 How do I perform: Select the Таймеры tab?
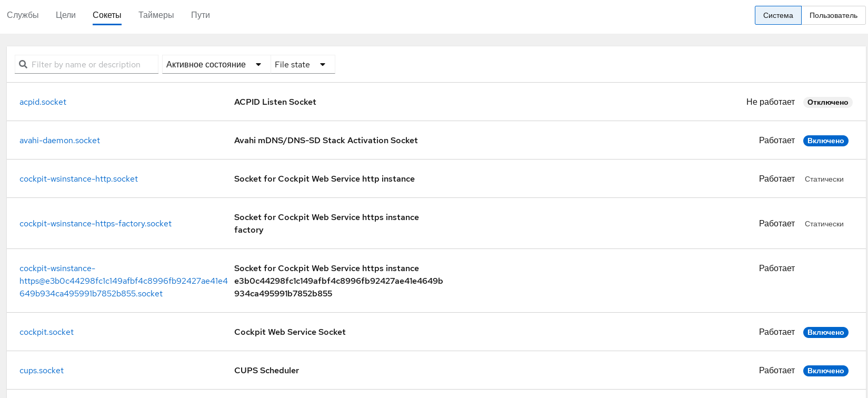click(156, 15)
